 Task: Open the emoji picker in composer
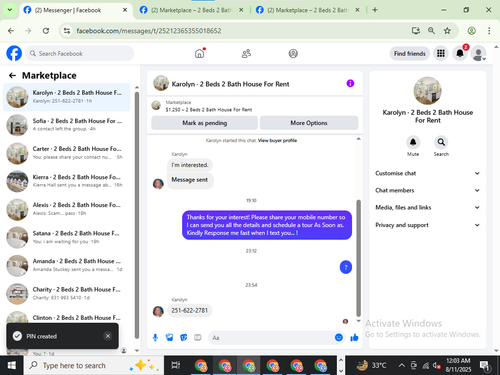pyautogui.click(x=339, y=338)
